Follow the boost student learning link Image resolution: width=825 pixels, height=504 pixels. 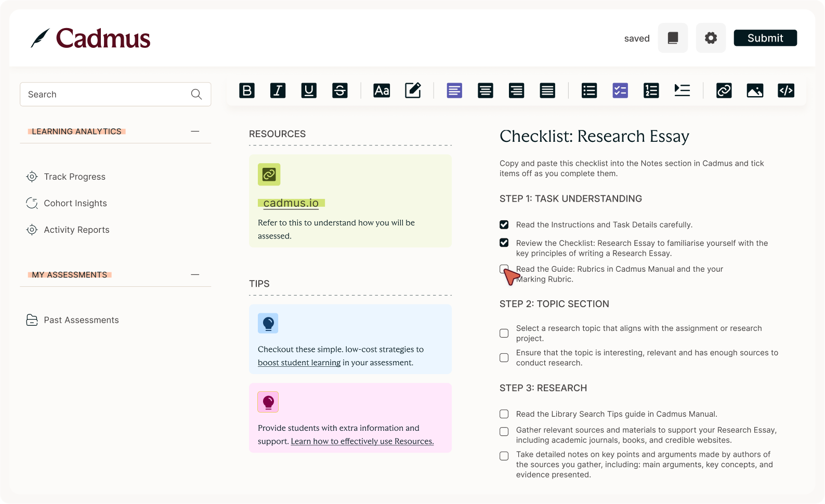click(299, 363)
